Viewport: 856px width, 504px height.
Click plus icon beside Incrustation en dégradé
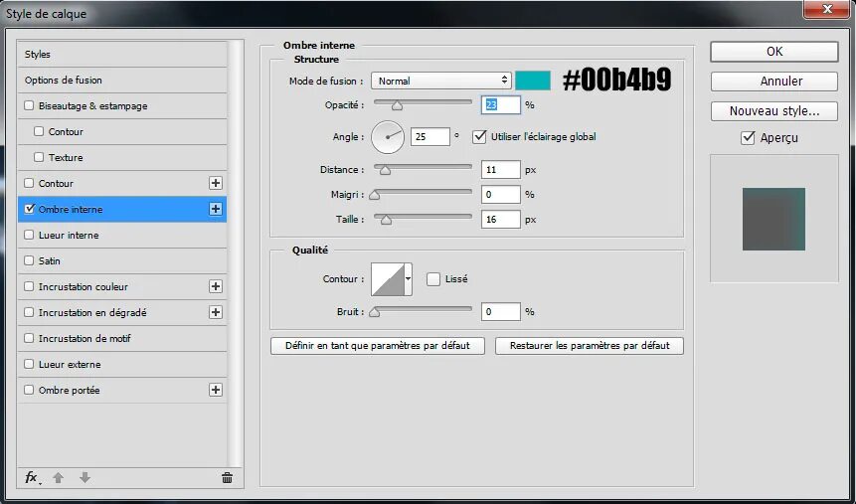(x=216, y=312)
